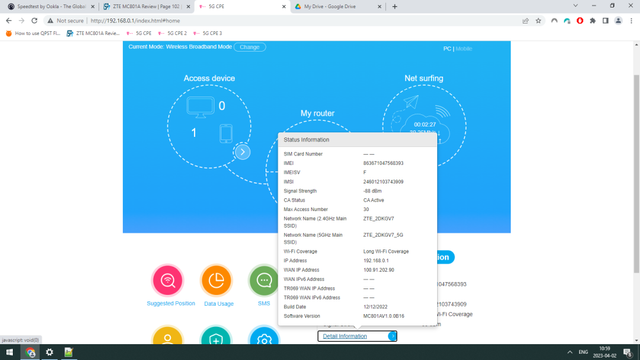Share this page icon
Viewport: 640px width, 360px height.
(x=525, y=21)
